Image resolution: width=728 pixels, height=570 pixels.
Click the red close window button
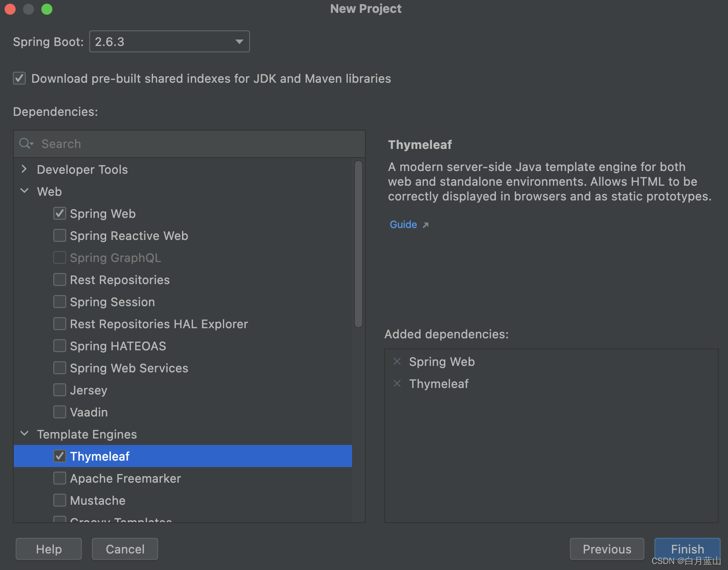click(x=10, y=9)
